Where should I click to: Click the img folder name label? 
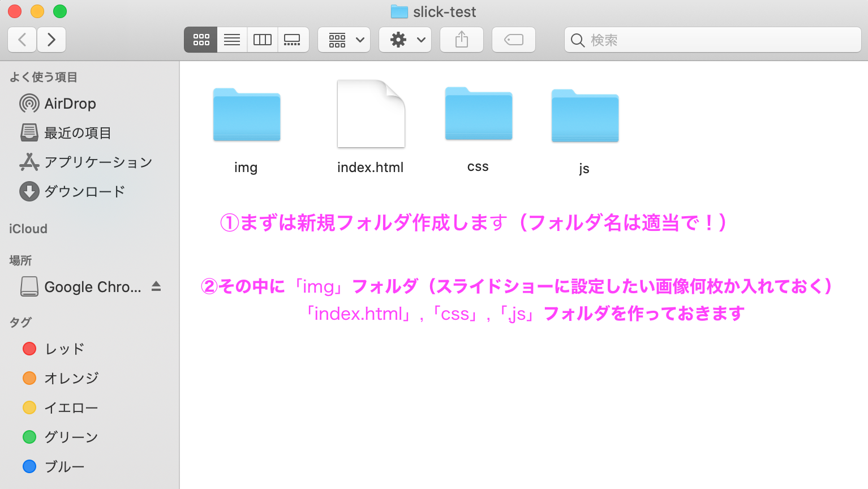click(246, 168)
